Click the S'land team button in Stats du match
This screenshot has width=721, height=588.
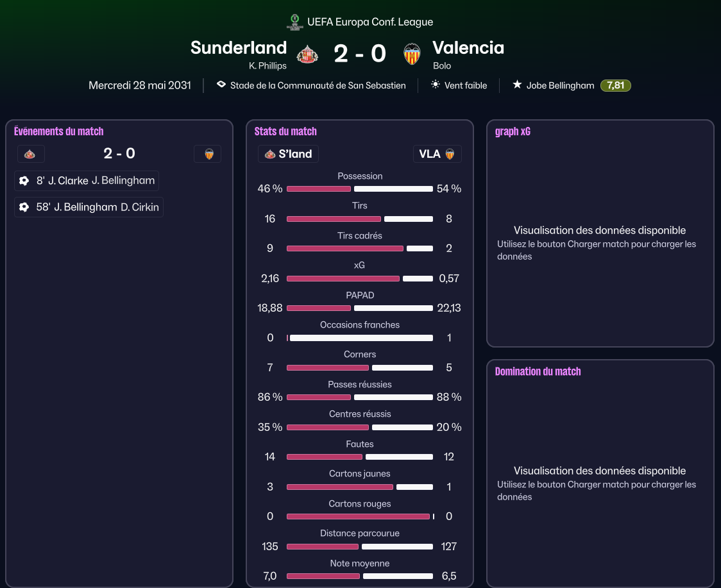pos(288,154)
